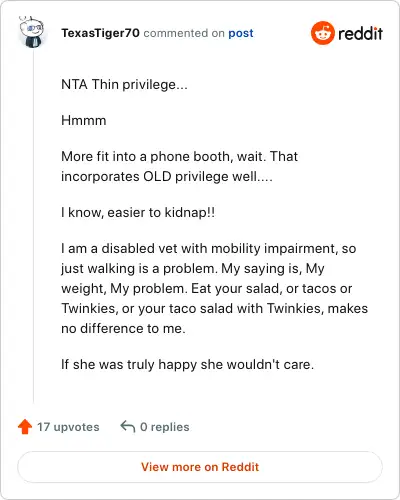Upvote the comment with the orange arrow
Viewport: 400px width, 500px height.
25,427
